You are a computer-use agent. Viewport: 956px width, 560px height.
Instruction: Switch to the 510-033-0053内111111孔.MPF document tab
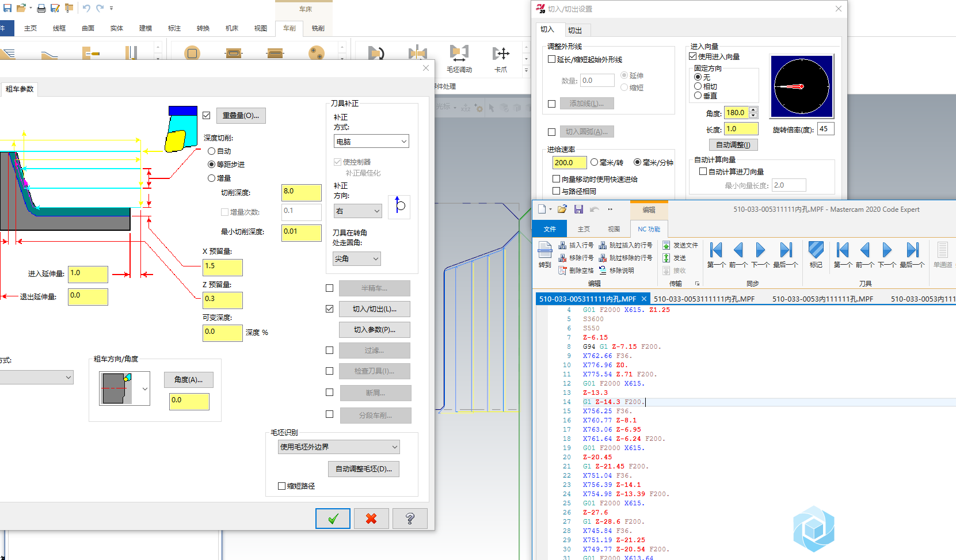(x=822, y=299)
